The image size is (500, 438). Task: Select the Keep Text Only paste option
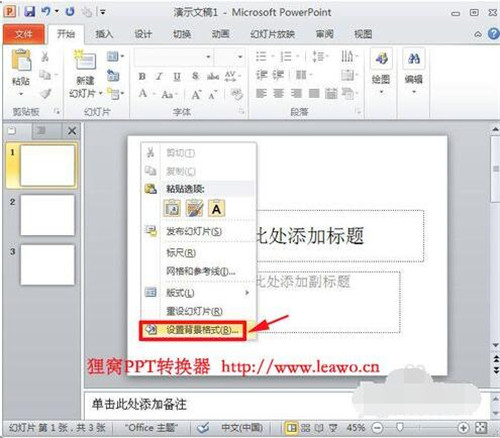point(216,209)
